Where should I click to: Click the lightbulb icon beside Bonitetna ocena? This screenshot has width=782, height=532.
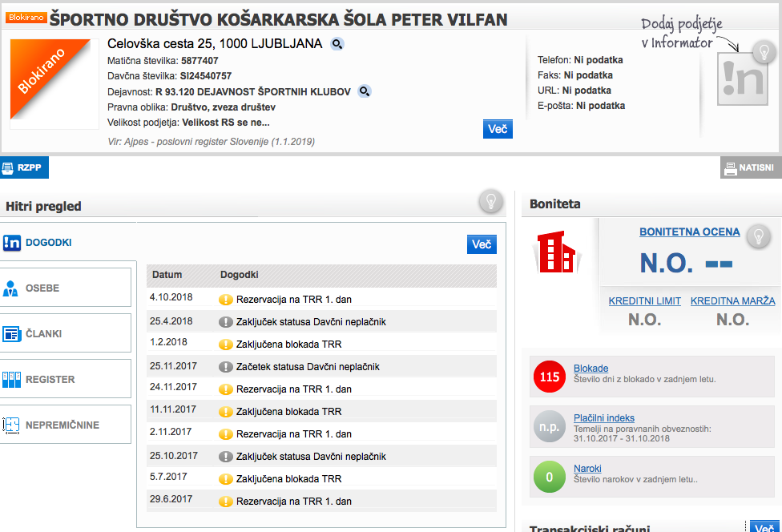point(758,236)
